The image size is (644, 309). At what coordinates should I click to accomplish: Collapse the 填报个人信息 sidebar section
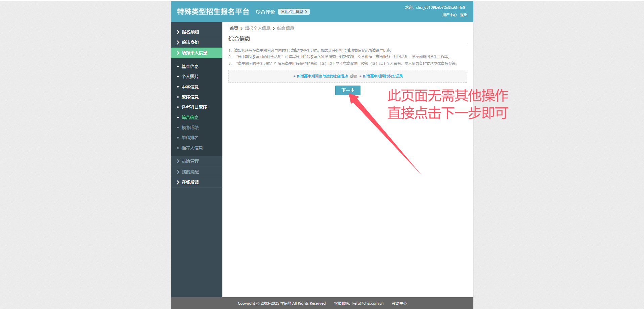(x=195, y=53)
